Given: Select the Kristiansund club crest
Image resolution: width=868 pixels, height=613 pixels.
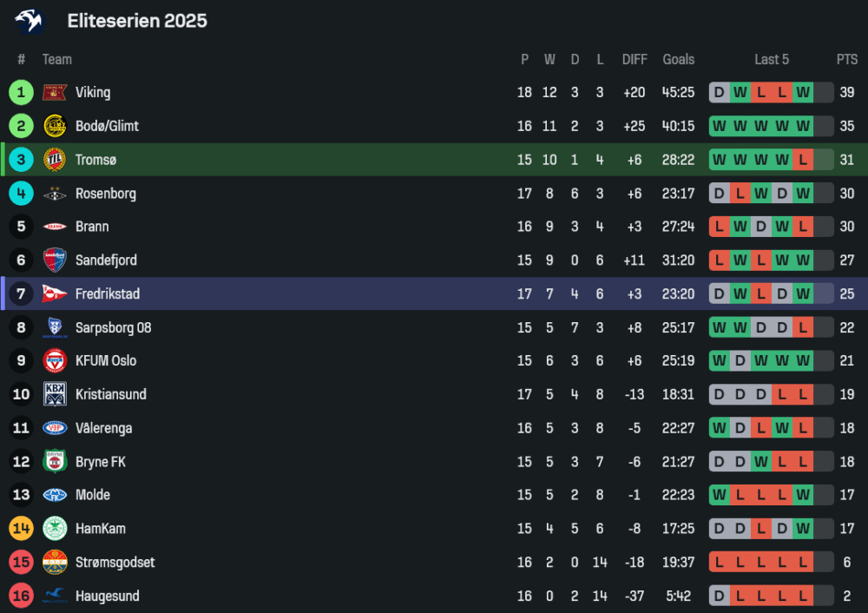Looking at the screenshot, I should tap(55, 394).
